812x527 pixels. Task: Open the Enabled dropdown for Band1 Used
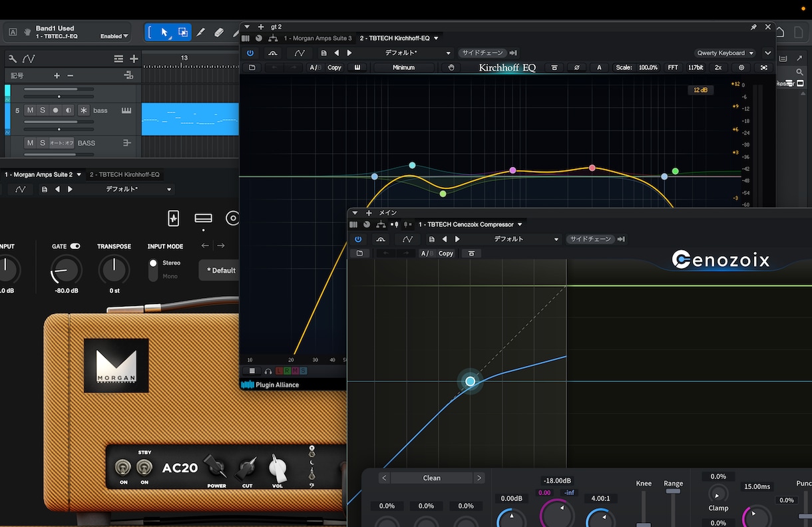[x=114, y=36]
